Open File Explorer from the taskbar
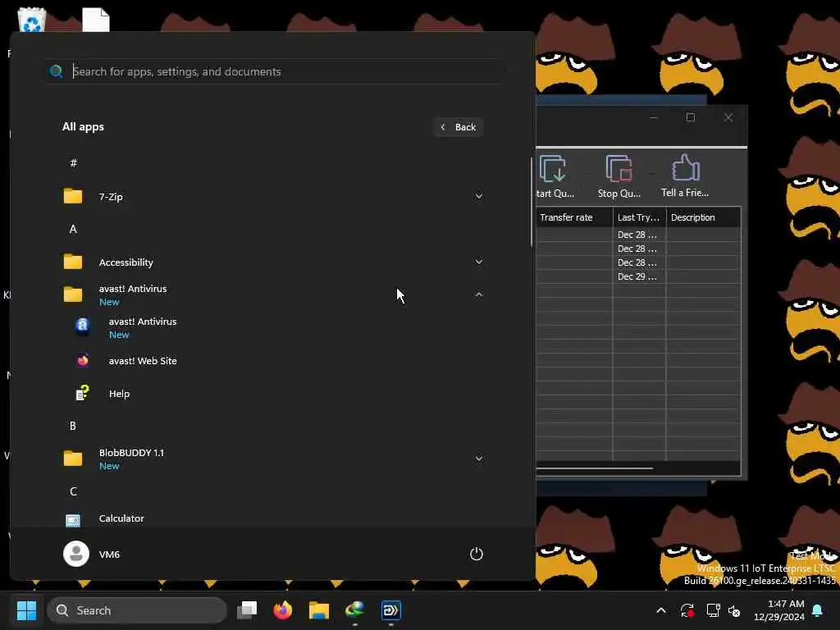Viewport: 840px width, 630px height. (319, 610)
